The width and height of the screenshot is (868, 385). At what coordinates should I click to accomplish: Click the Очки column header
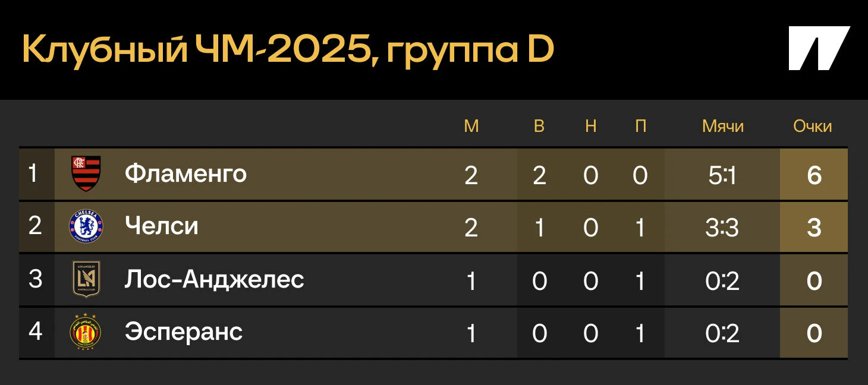click(x=813, y=126)
